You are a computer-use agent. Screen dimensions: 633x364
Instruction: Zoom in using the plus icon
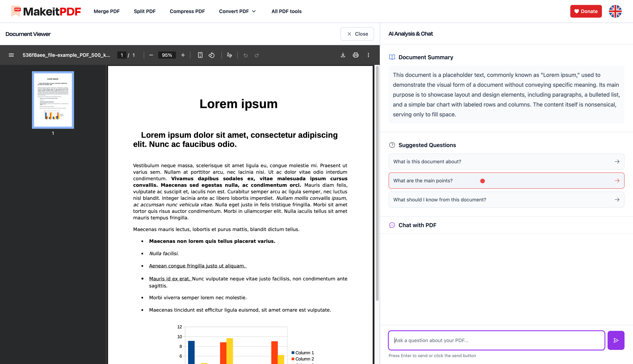pos(183,55)
